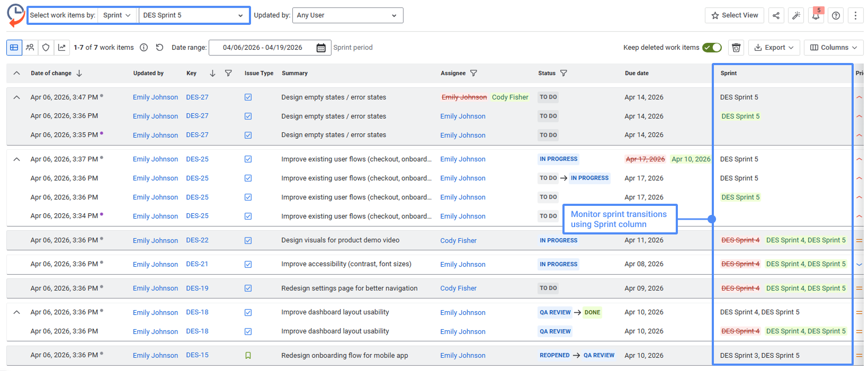
Task: Click the Cody Fisher new assignee on DES-27
Action: 510,97
